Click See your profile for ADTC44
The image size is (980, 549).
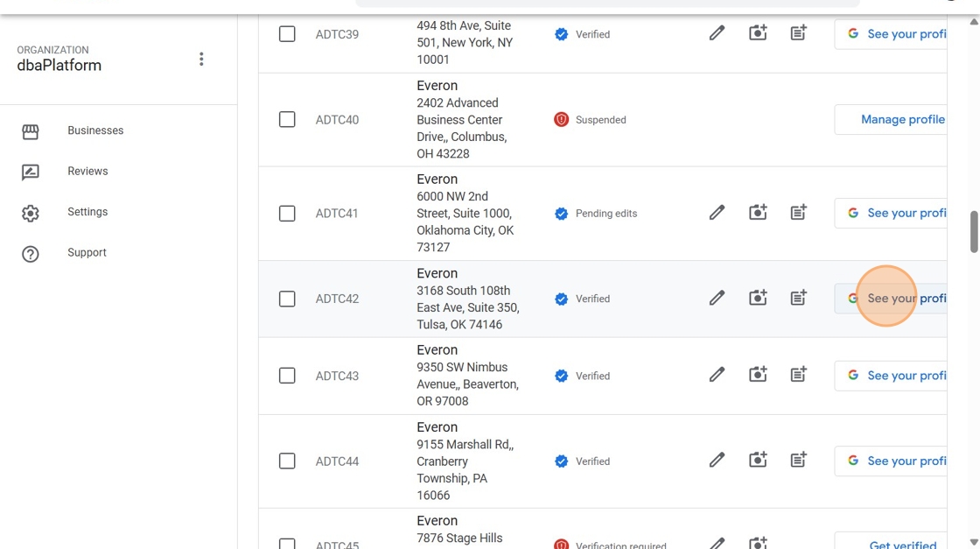coord(891,461)
